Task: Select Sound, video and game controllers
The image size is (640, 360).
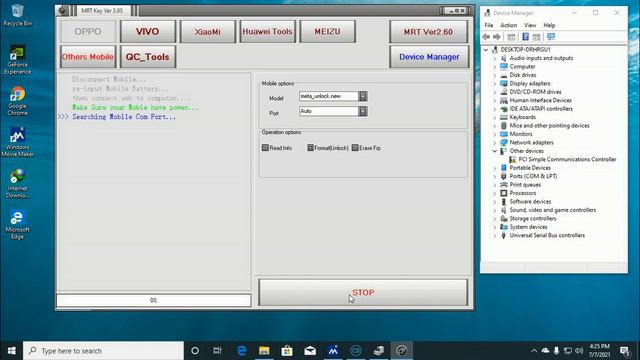Action: (553, 210)
